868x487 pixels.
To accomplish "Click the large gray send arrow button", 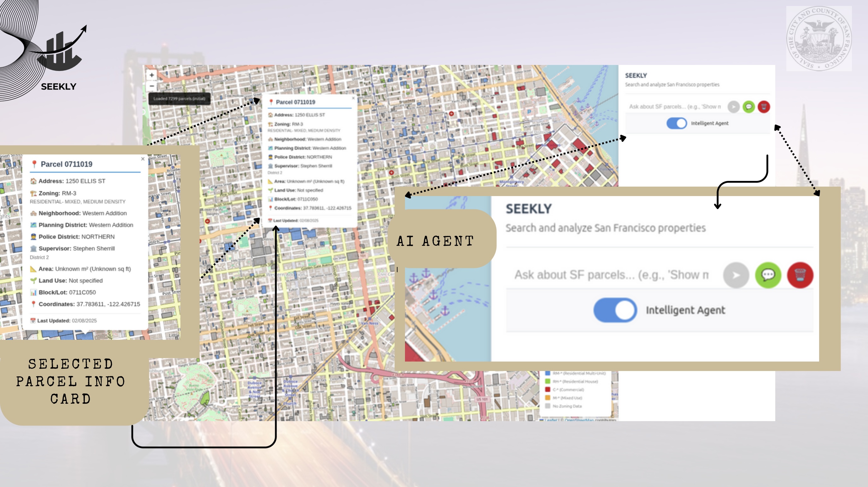I will pyautogui.click(x=736, y=275).
